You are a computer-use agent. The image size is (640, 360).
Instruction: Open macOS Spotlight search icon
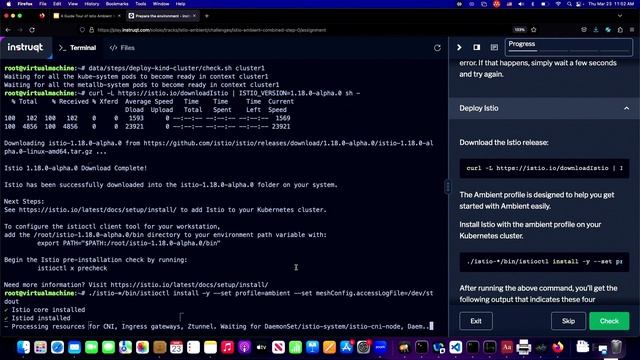569,4
